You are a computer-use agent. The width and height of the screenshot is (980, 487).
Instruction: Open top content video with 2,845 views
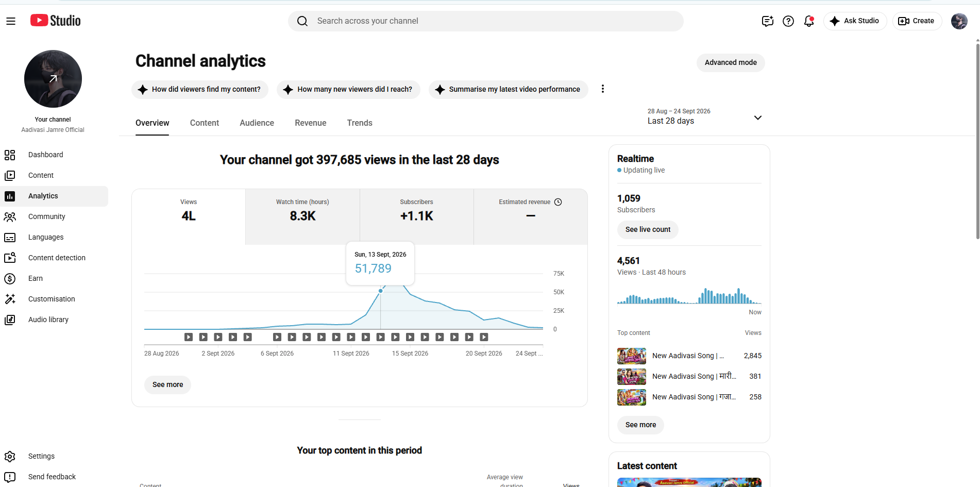(x=689, y=356)
